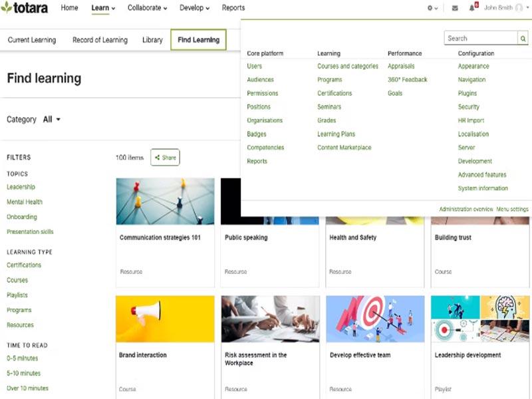
Task: Select the Library tab
Action: [152, 40]
